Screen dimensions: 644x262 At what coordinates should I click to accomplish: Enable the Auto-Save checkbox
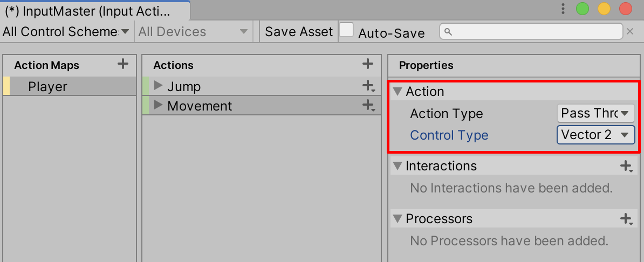coord(347,30)
